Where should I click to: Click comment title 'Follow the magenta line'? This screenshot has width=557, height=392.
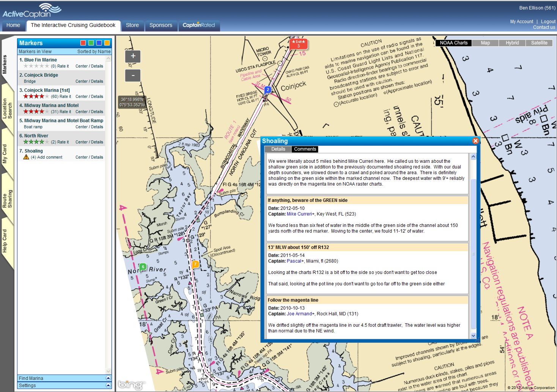coord(293,300)
